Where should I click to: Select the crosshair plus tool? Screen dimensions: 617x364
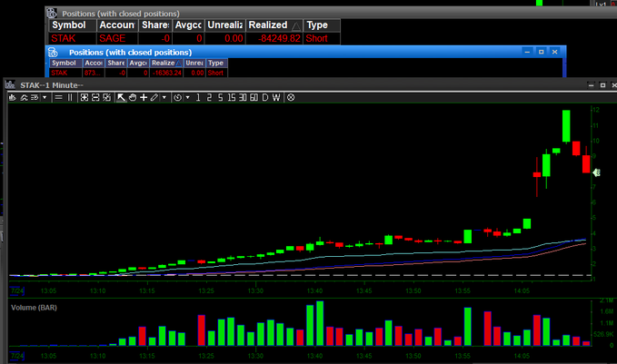[144, 97]
